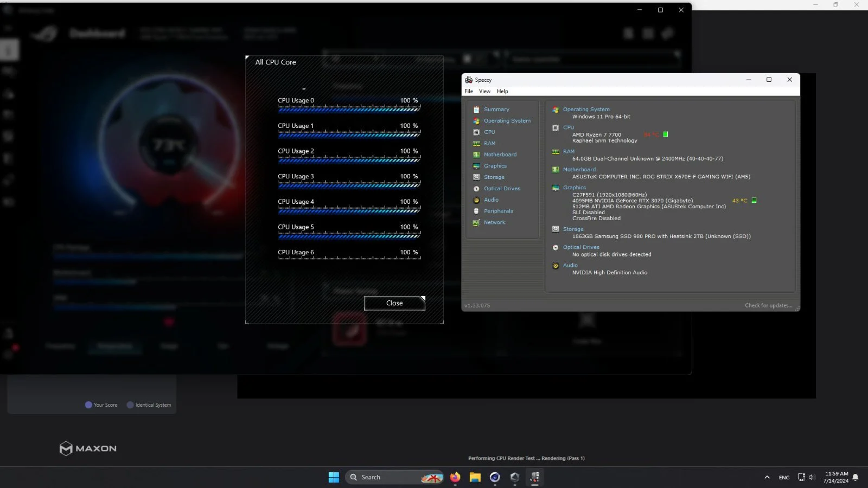Click the '64.0GB Dual-Channel' RAM line
The height and width of the screenshot is (488, 868).
point(648,159)
